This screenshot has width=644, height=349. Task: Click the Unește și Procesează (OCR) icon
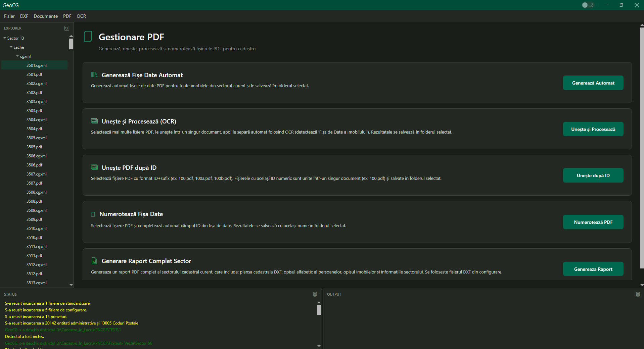[94, 121]
